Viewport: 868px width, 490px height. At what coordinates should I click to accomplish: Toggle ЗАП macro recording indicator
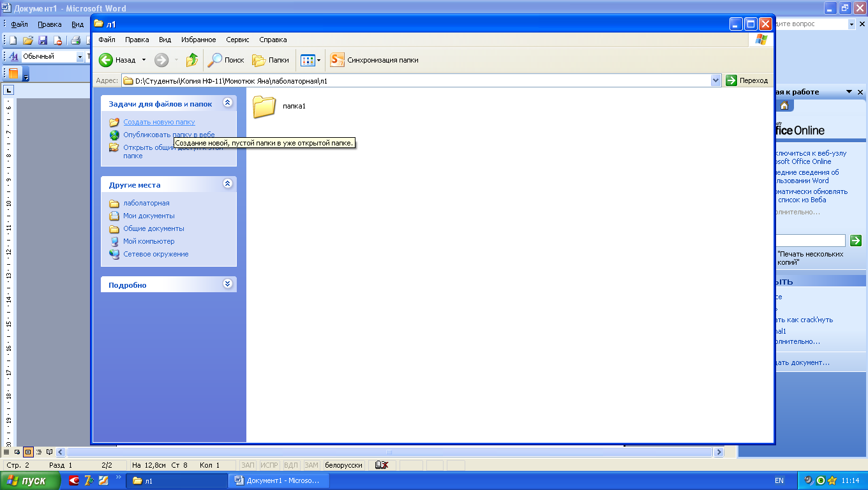tap(248, 465)
